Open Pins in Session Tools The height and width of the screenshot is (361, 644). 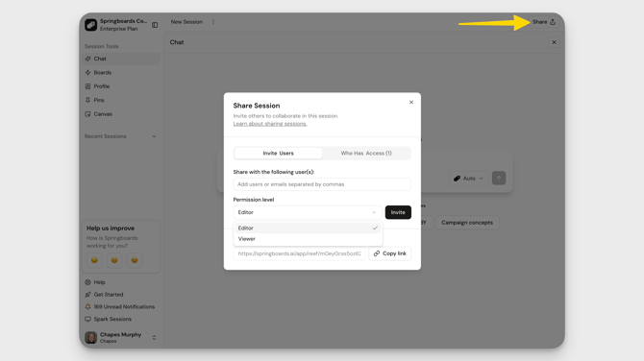coord(121,100)
